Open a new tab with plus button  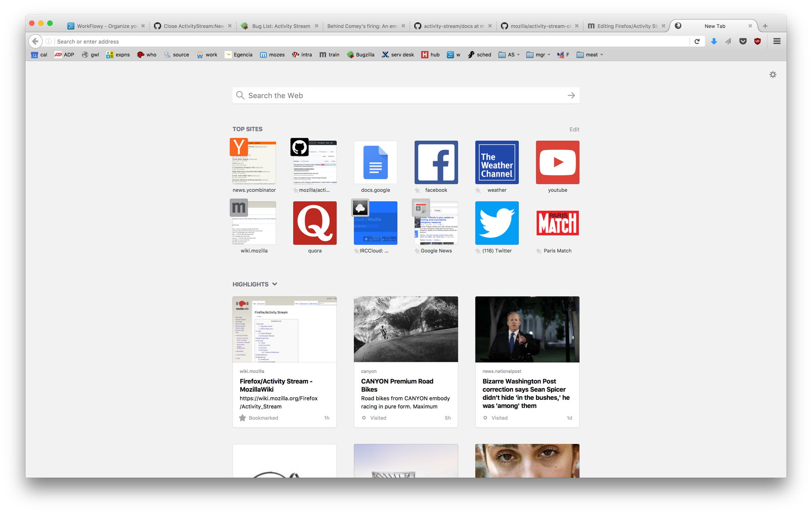pos(765,26)
